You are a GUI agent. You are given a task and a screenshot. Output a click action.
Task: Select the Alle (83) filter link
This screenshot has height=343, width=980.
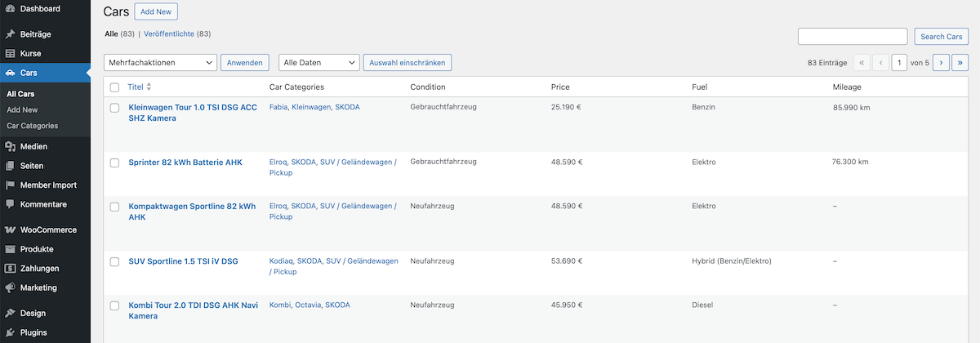[119, 34]
